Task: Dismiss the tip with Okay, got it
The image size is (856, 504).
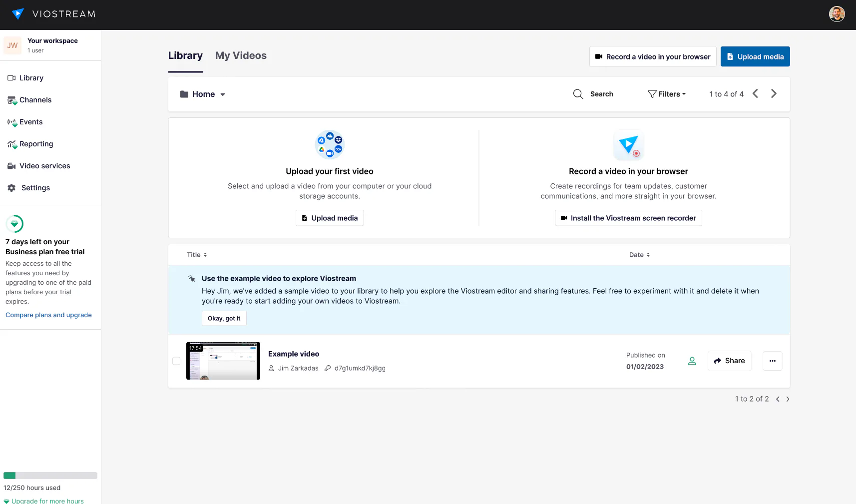Action: click(224, 318)
